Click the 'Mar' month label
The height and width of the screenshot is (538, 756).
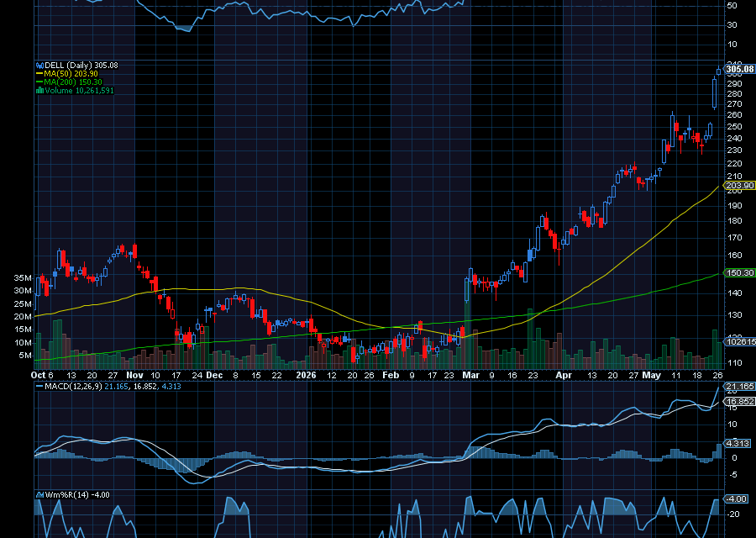[x=471, y=376]
